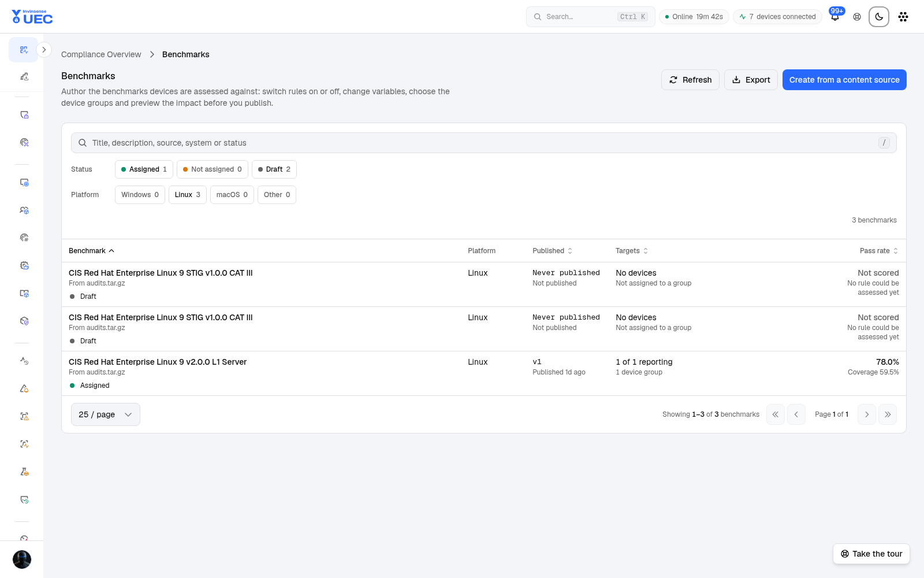Image resolution: width=924 pixels, height=578 pixels.
Task: Toggle the Assigned status filter
Action: coord(144,169)
